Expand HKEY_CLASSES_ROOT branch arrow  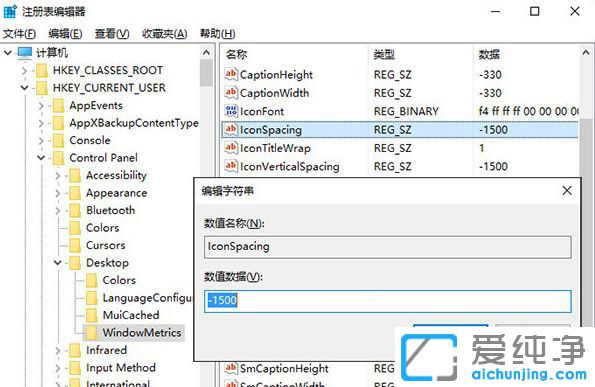[24, 71]
